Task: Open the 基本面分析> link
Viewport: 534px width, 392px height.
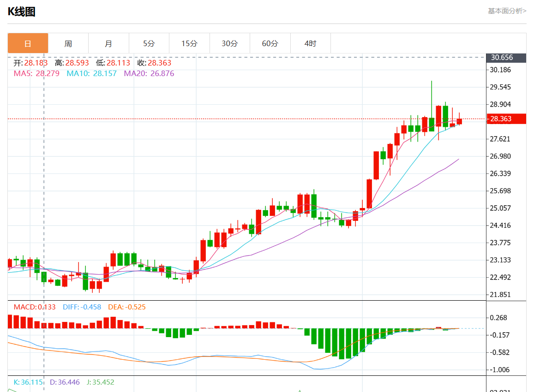Action: pyautogui.click(x=507, y=11)
